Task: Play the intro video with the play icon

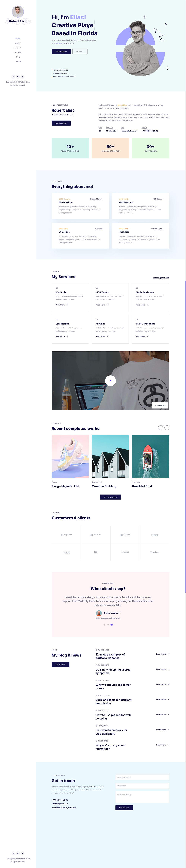Action: coord(110,381)
